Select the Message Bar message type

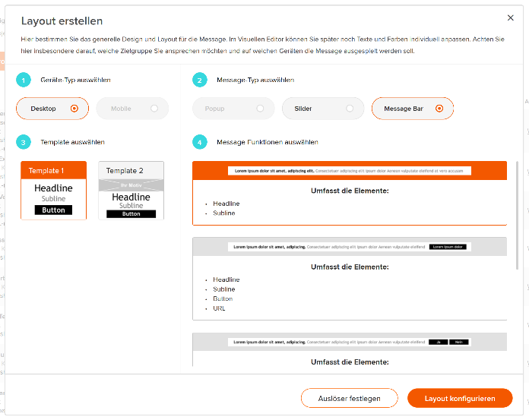pos(413,109)
